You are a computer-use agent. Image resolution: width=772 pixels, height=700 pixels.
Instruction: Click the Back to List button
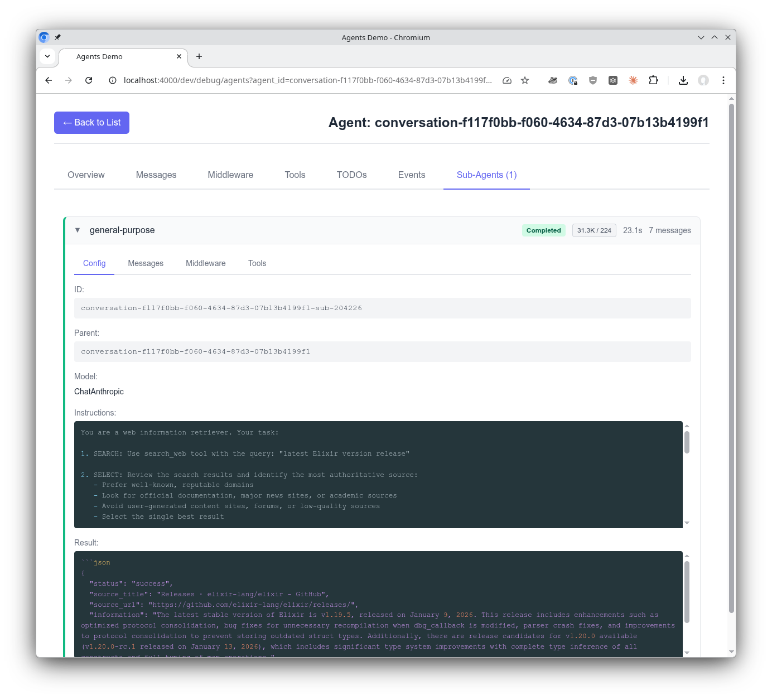[x=91, y=122]
